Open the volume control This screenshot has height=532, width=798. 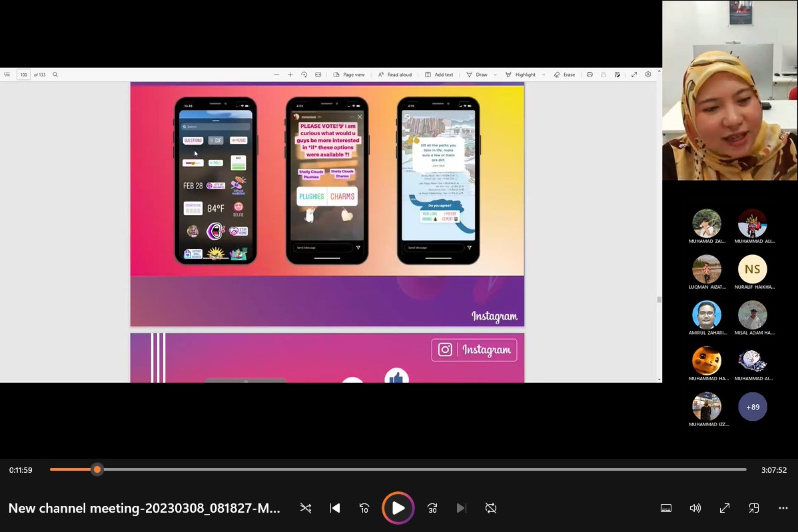click(x=695, y=508)
